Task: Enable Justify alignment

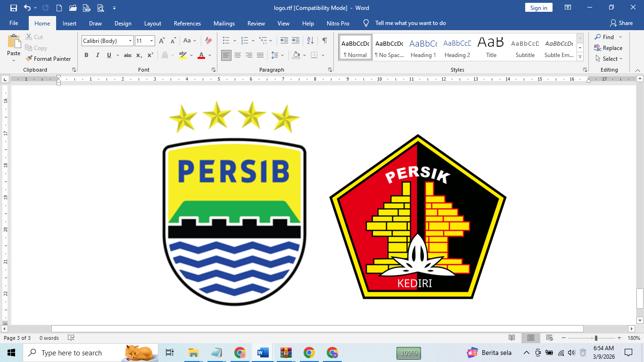Action: [260, 55]
